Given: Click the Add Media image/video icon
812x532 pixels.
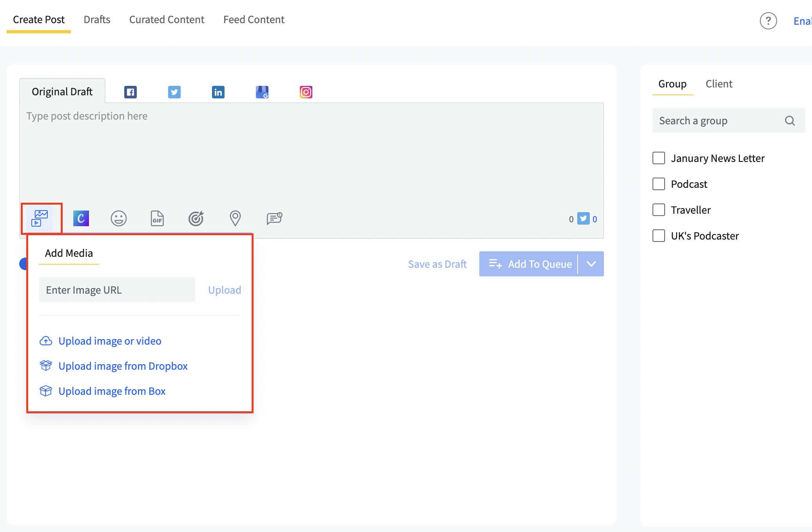Looking at the screenshot, I should pos(41,218).
